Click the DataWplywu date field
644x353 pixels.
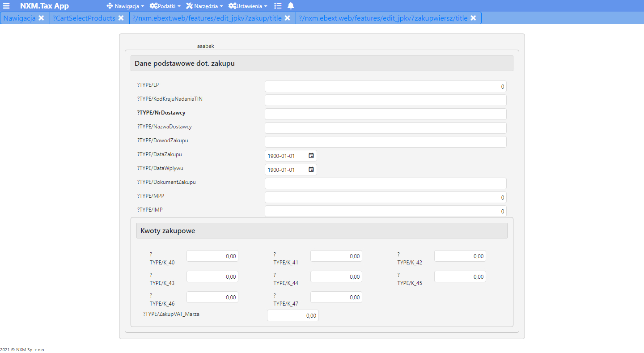[x=291, y=170]
